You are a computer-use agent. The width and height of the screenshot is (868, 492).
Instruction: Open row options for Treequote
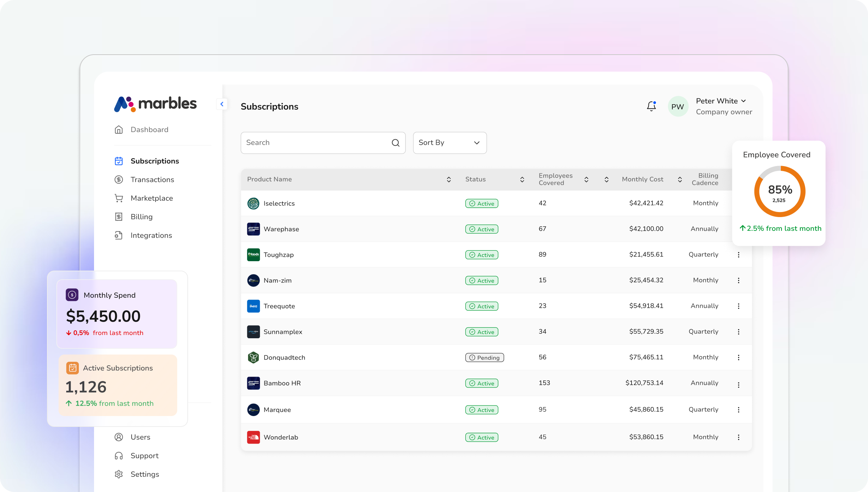click(x=739, y=306)
